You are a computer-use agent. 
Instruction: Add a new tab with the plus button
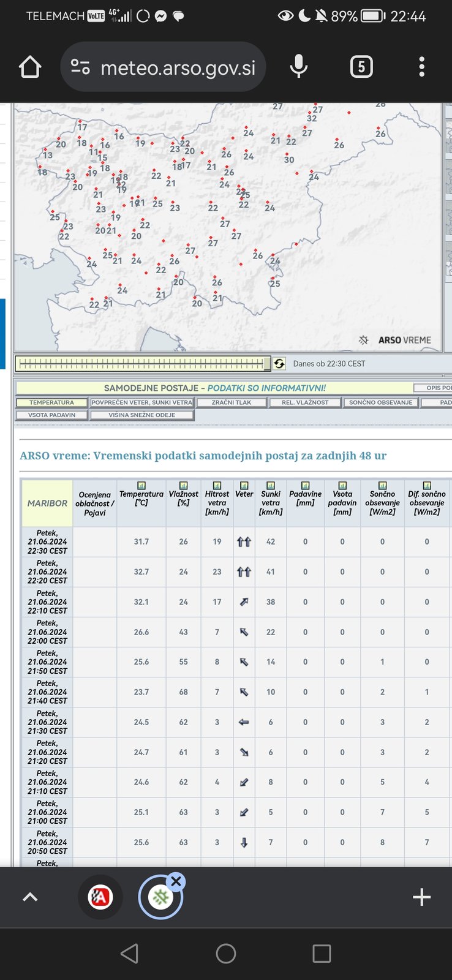coord(421,897)
